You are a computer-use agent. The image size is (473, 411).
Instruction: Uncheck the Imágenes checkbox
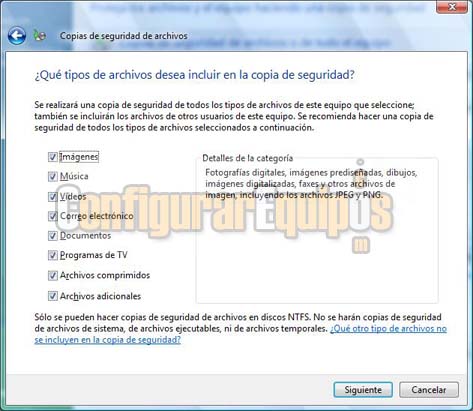53,157
